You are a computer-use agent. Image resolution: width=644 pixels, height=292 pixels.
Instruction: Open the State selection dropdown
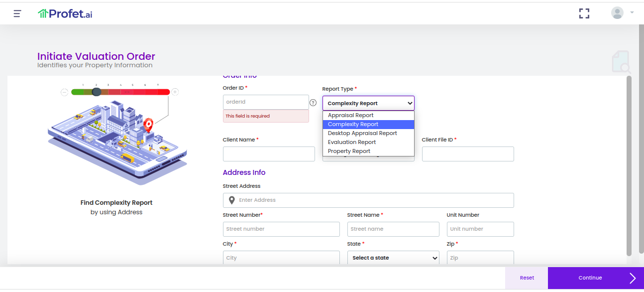393,258
